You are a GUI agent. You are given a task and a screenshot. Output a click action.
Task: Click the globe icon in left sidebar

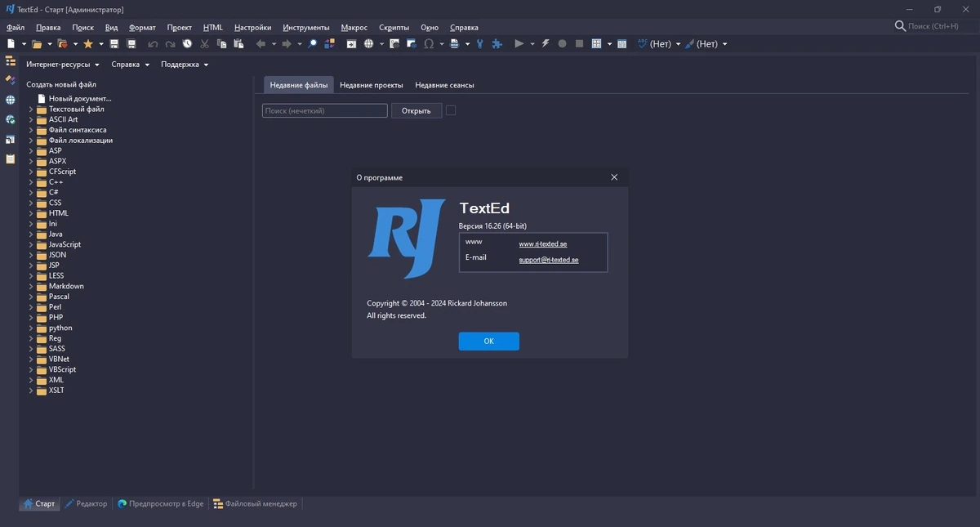(x=10, y=100)
